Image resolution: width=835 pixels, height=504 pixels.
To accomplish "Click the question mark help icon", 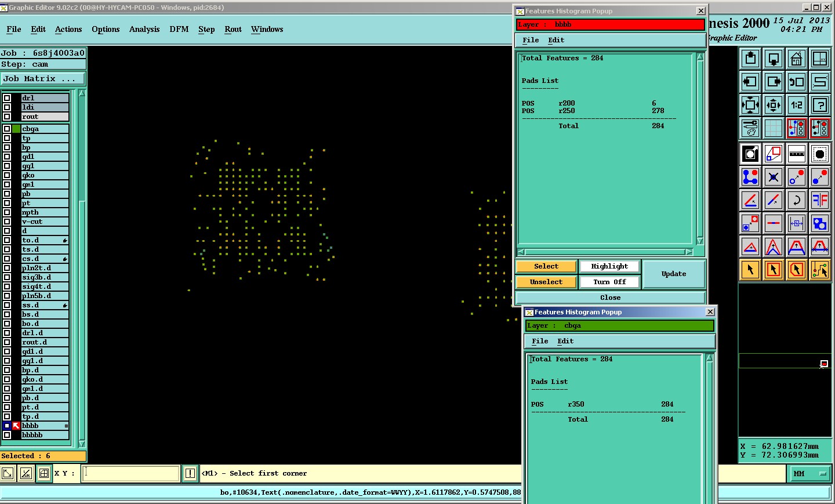I will click(820, 105).
